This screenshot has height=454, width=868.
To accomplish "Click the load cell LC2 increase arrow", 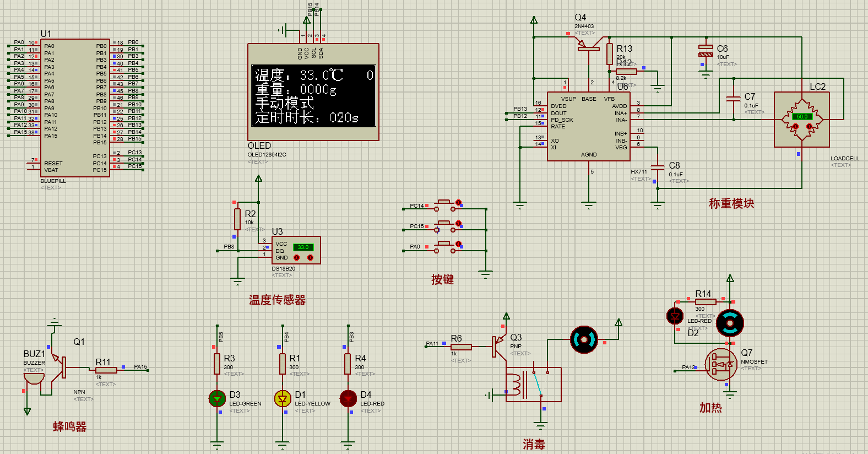I will pyautogui.click(x=809, y=127).
